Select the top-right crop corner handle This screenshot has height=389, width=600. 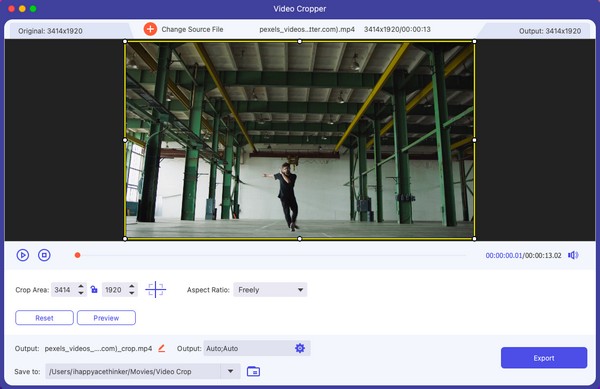tap(474, 41)
